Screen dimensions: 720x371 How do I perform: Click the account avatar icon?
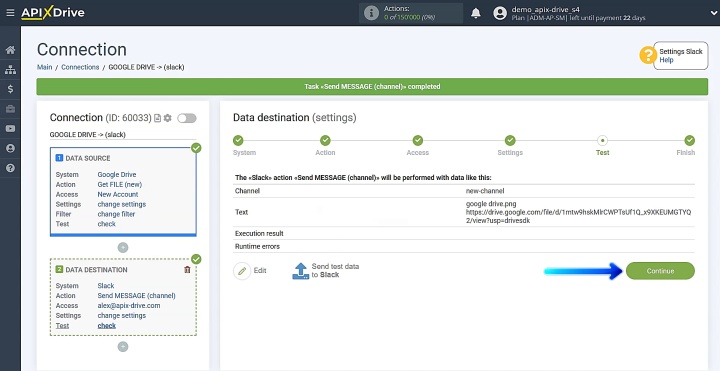click(x=500, y=13)
